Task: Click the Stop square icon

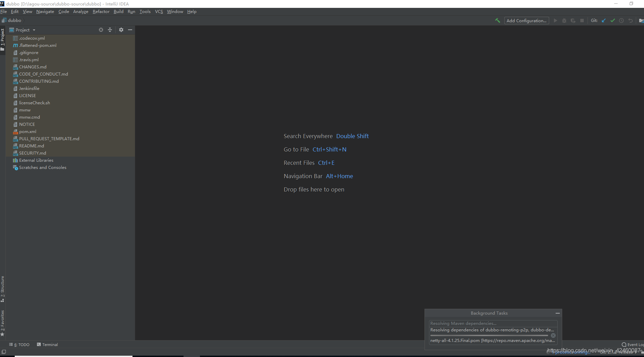Action: (x=582, y=21)
